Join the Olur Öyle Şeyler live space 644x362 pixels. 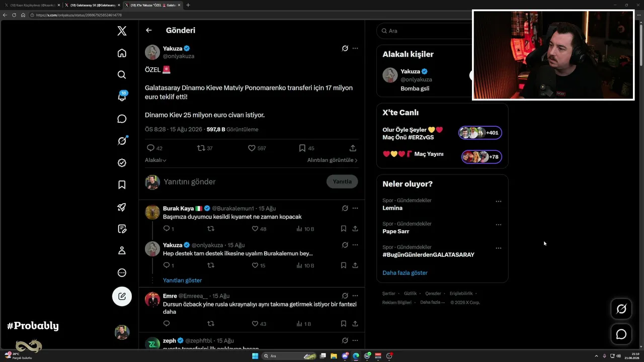point(442,133)
